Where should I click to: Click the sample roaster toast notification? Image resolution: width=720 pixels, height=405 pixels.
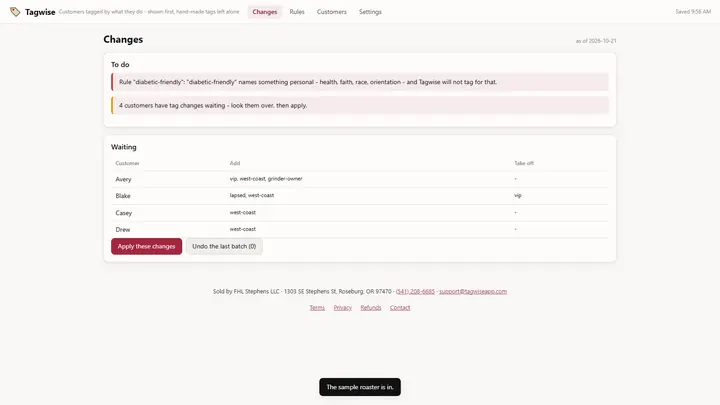click(x=360, y=387)
